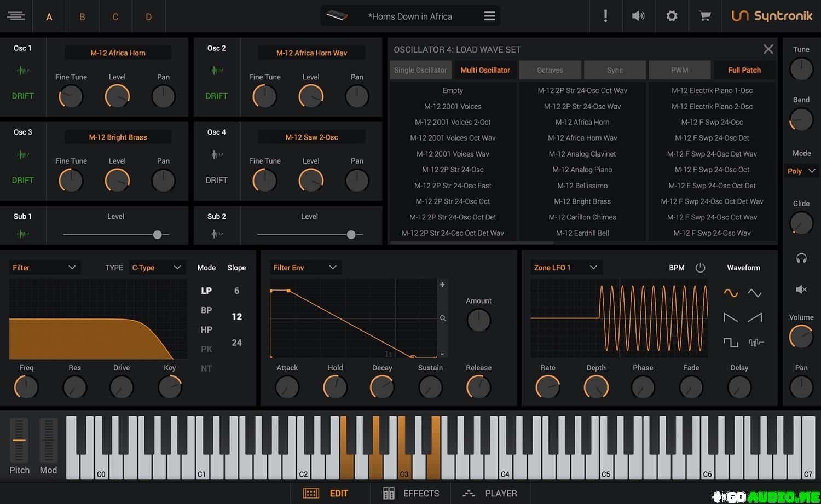Click the mute speaker icon on right

pos(801,289)
